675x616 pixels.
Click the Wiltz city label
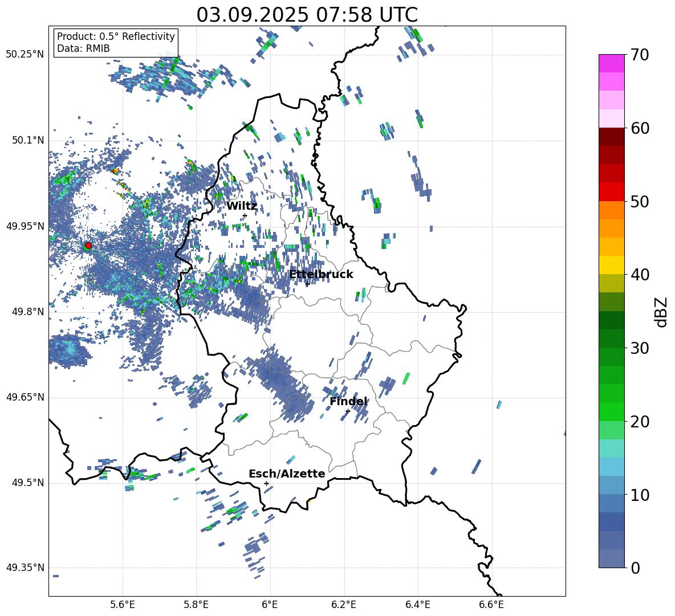tap(242, 206)
